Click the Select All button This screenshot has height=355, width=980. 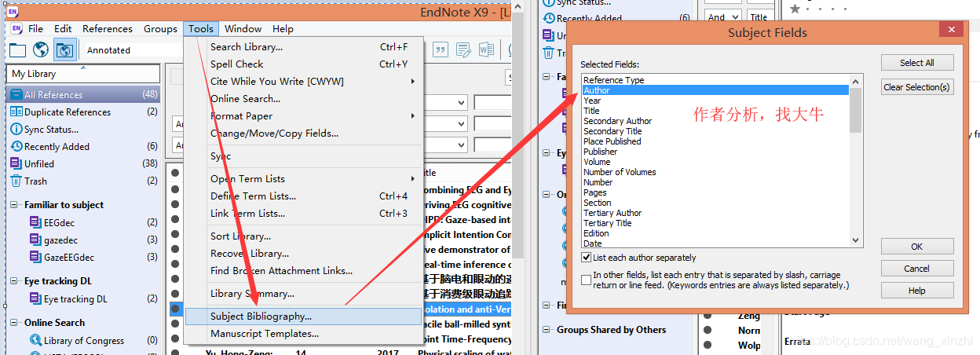point(916,63)
